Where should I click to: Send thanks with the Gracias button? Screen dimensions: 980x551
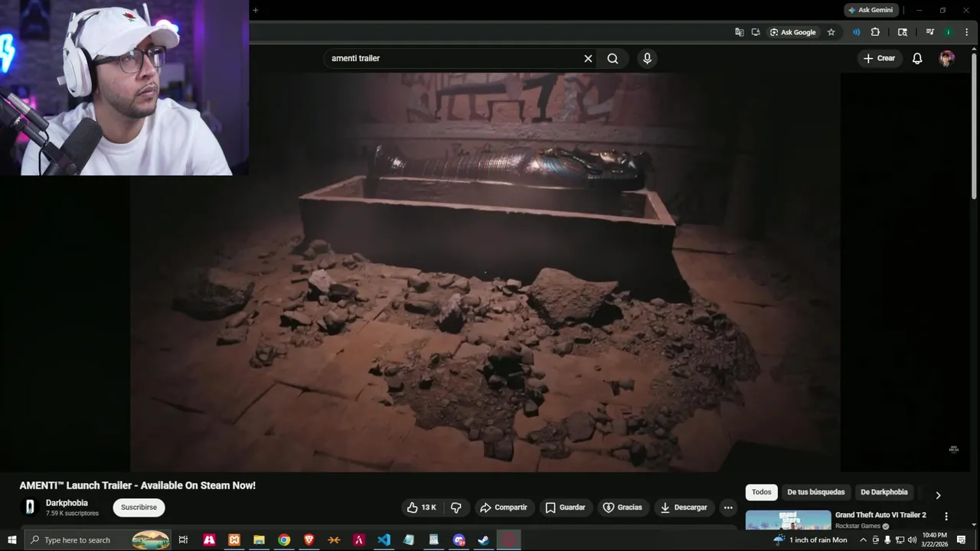coord(622,507)
